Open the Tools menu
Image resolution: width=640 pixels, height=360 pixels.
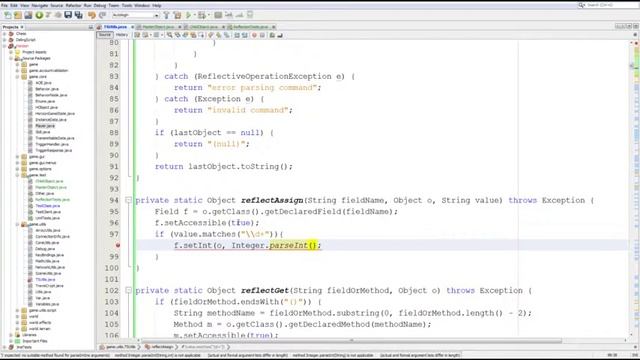127,5
